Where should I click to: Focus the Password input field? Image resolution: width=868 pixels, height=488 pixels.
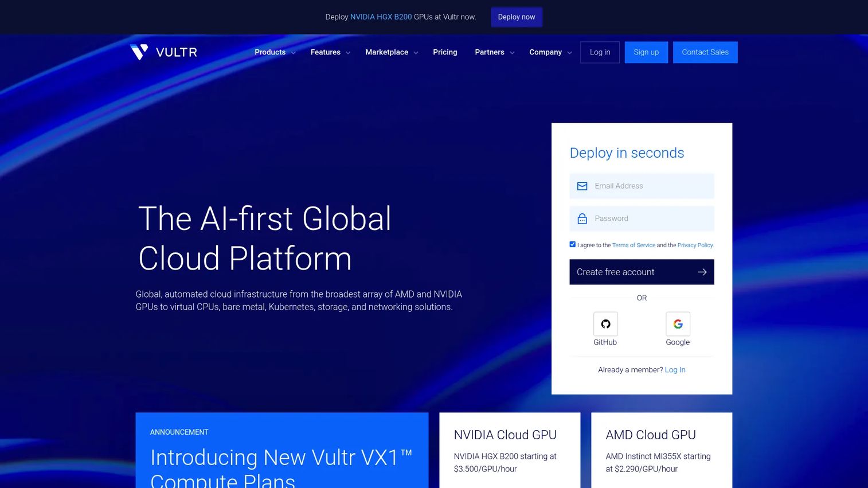[642, 218]
